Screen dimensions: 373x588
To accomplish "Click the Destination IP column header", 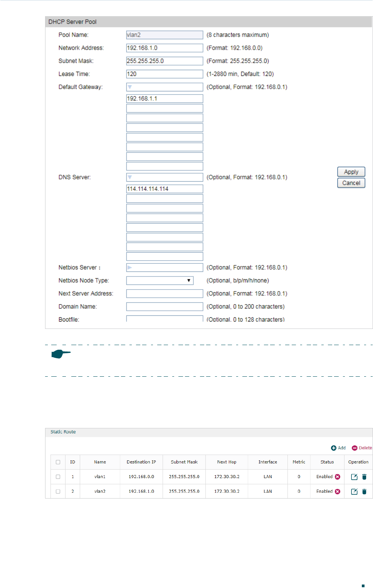I will (x=141, y=462).
